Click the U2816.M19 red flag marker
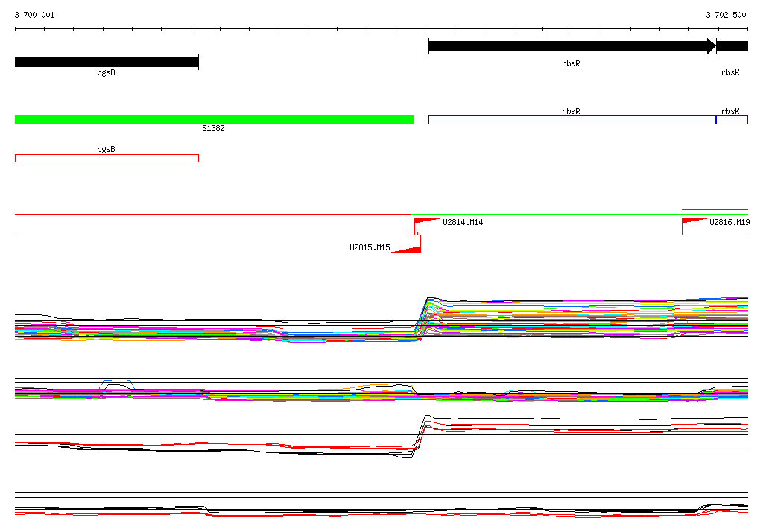The image size is (763, 532). (695, 221)
